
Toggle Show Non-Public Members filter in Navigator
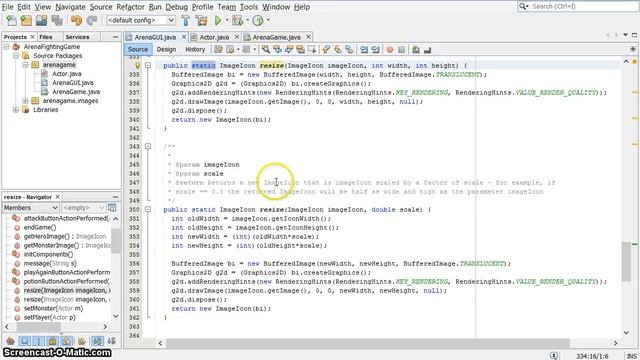tap(52, 341)
